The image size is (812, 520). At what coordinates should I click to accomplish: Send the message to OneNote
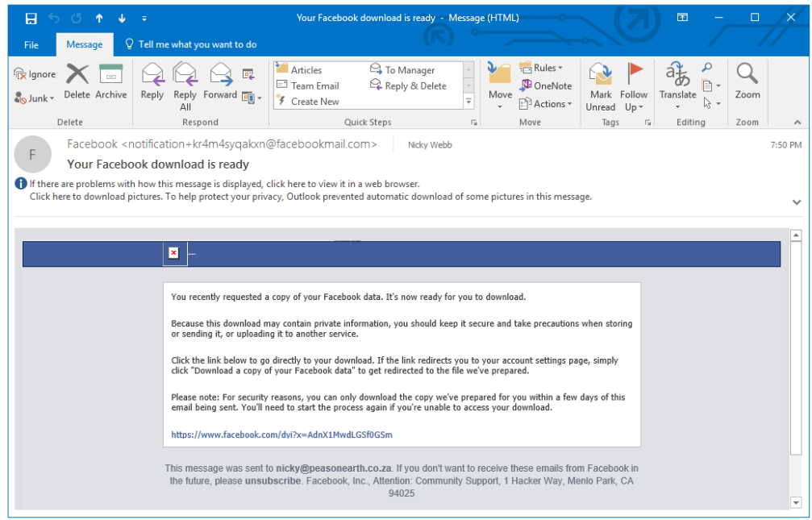point(546,85)
